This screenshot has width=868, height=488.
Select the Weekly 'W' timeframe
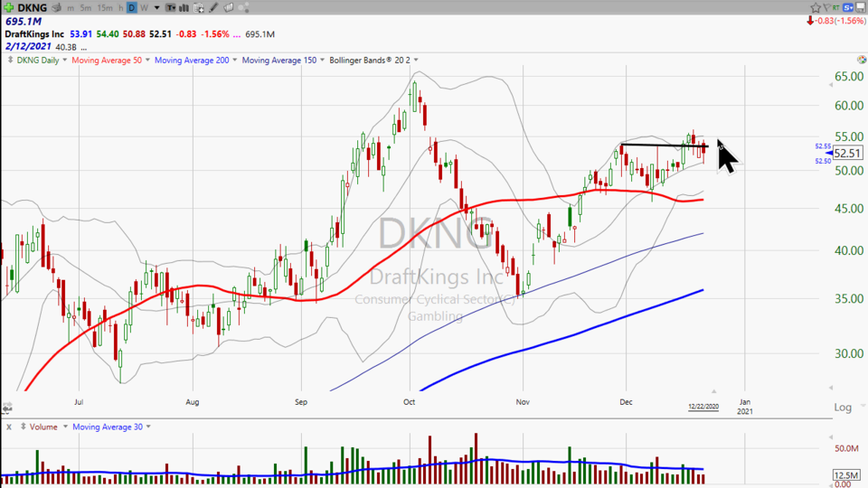(144, 8)
